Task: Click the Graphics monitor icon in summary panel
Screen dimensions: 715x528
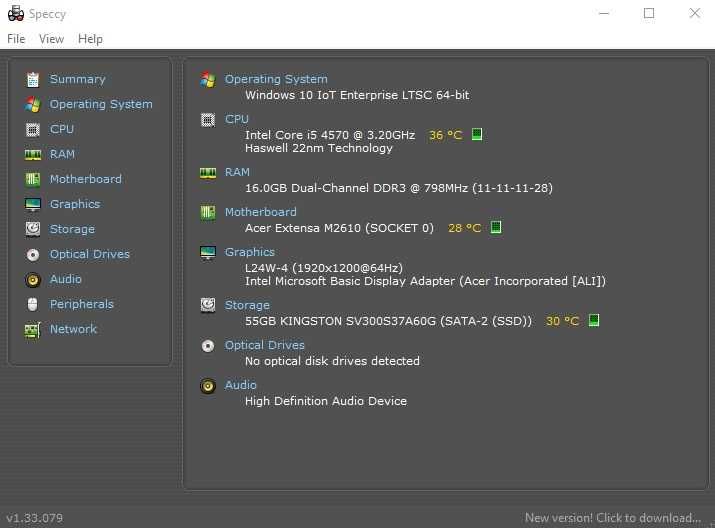Action: 208,252
